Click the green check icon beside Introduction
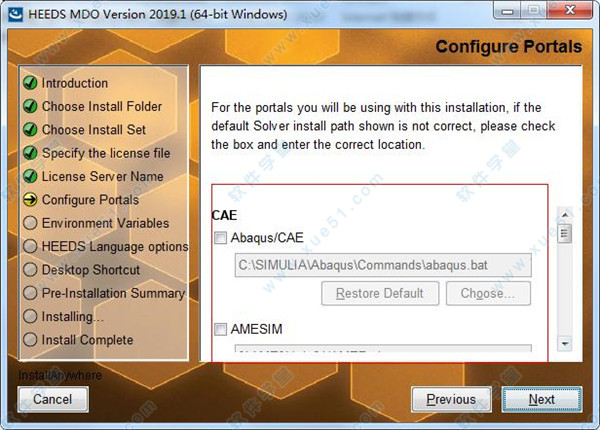The height and width of the screenshot is (430, 600). [x=30, y=83]
